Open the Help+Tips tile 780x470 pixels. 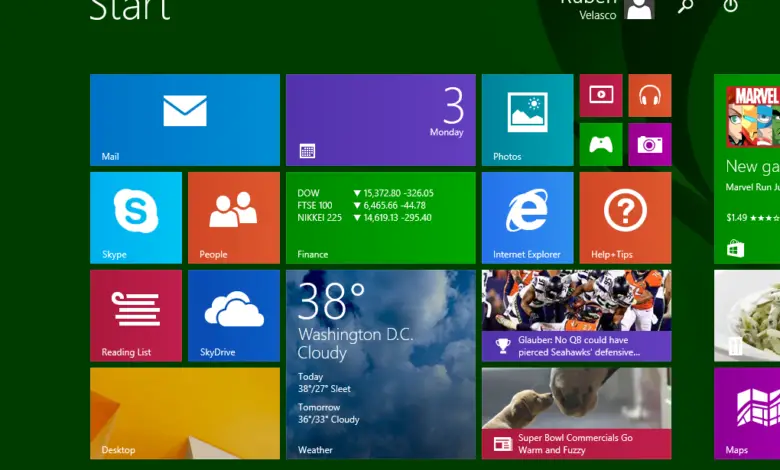click(x=625, y=218)
